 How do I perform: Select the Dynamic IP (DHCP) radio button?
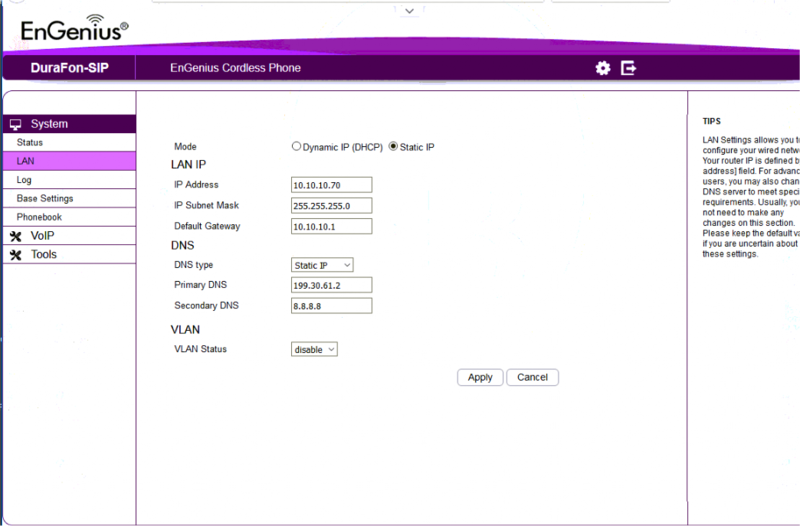click(x=296, y=146)
